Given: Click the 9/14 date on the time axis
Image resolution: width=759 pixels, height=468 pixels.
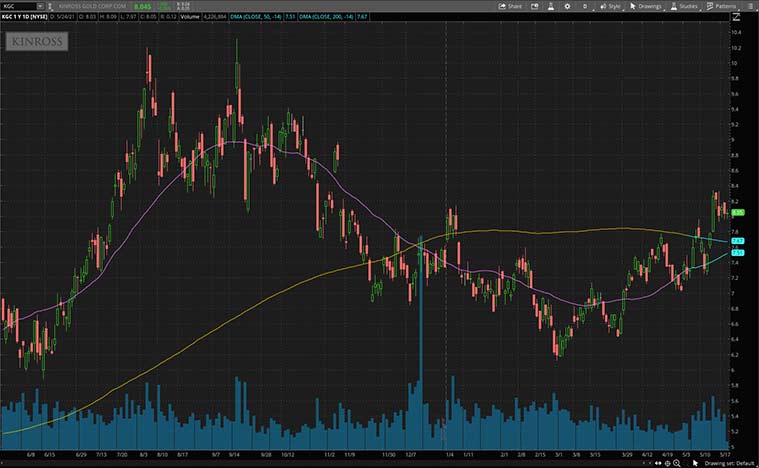Looking at the screenshot, I should click(x=234, y=455).
